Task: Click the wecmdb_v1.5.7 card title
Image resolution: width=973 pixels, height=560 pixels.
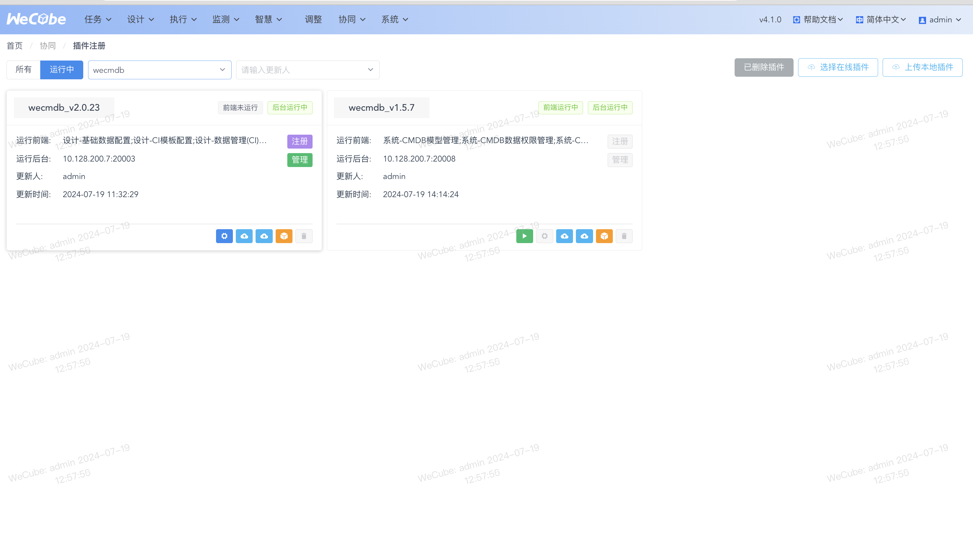Action: pyautogui.click(x=381, y=108)
